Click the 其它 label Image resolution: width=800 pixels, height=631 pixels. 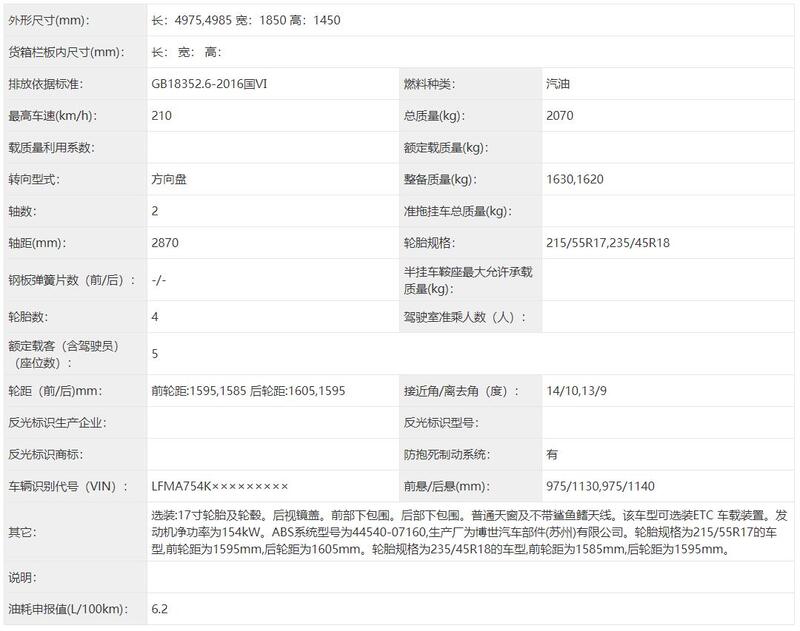point(22,533)
